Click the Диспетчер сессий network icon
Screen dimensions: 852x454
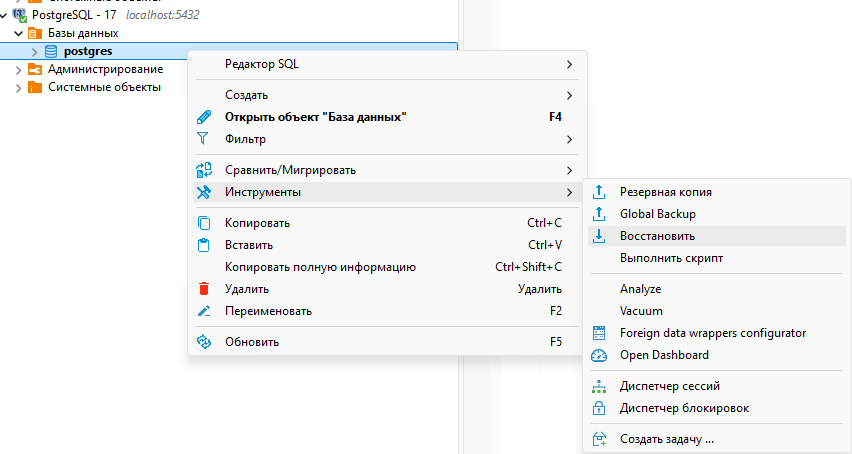pyautogui.click(x=599, y=386)
